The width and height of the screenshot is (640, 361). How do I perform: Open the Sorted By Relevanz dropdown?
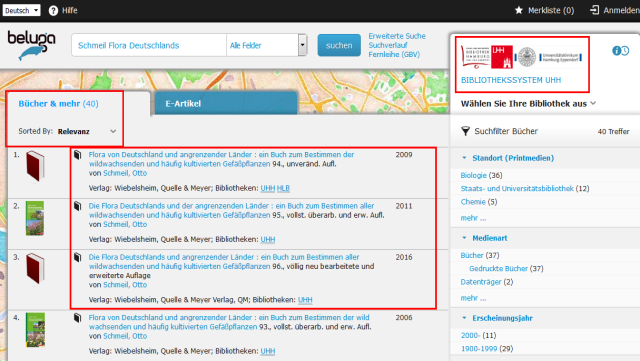[87, 131]
